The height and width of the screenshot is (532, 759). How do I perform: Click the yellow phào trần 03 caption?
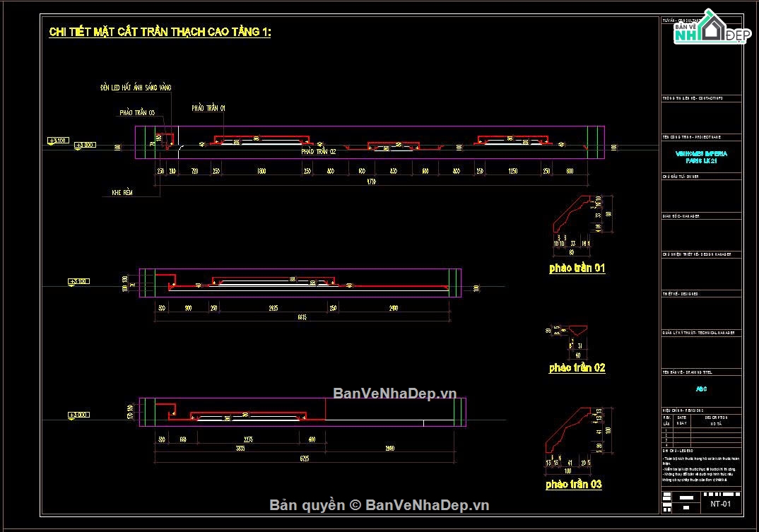[574, 484]
